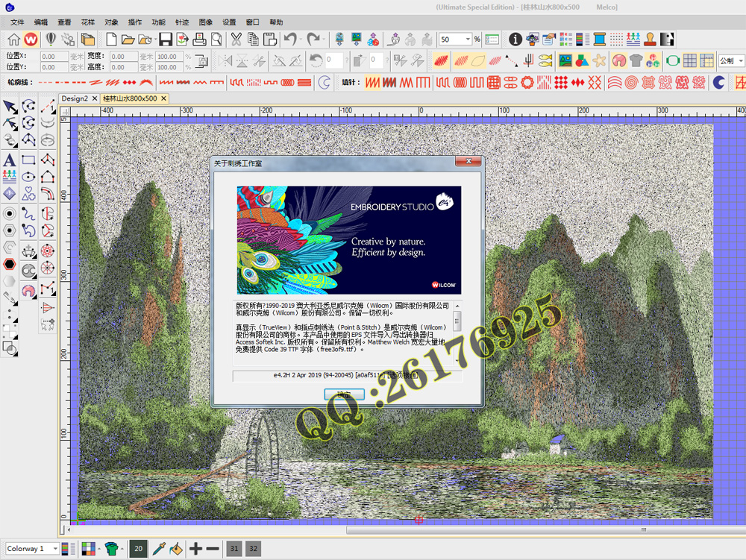Toggle the T-shirt product display
This screenshot has height=560, width=746.
(x=636, y=61)
